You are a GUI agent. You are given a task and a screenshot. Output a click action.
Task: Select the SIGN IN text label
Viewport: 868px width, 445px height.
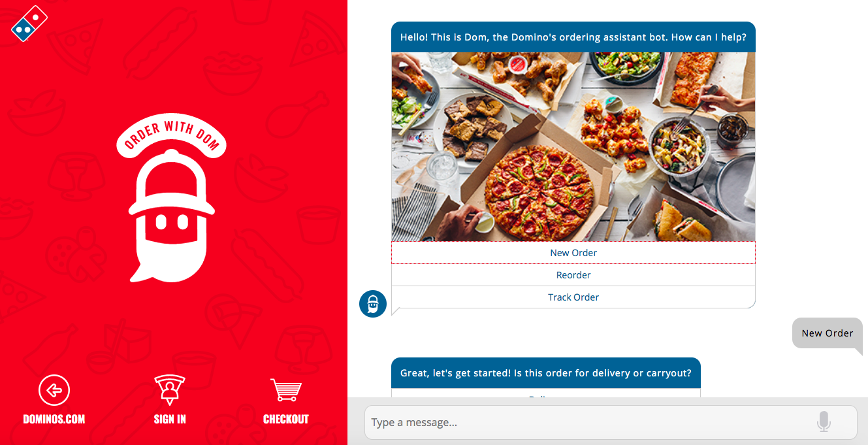pyautogui.click(x=170, y=420)
